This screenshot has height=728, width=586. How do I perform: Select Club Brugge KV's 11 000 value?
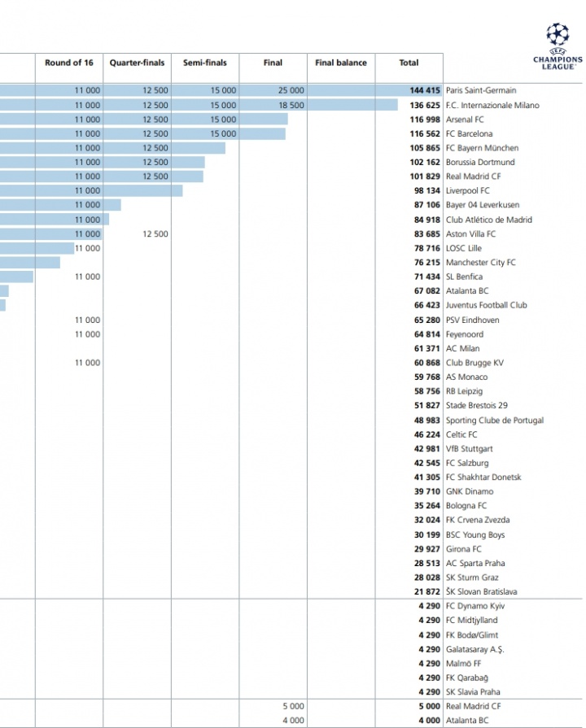coord(87,363)
